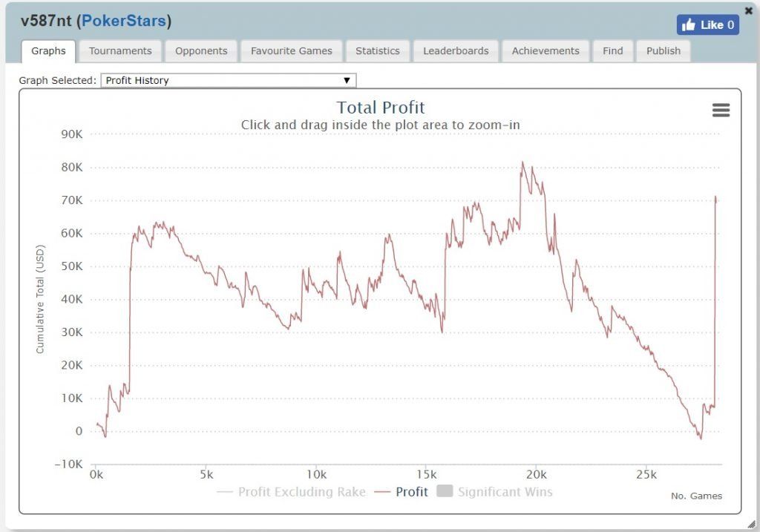Click the 10k x-axis label
The width and height of the screenshot is (760, 532).
(316, 475)
